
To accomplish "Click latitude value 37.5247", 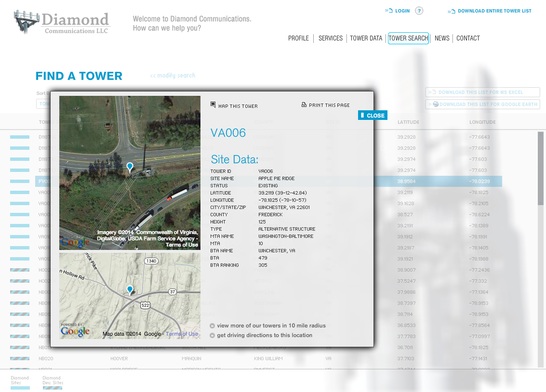I will tap(406, 281).
